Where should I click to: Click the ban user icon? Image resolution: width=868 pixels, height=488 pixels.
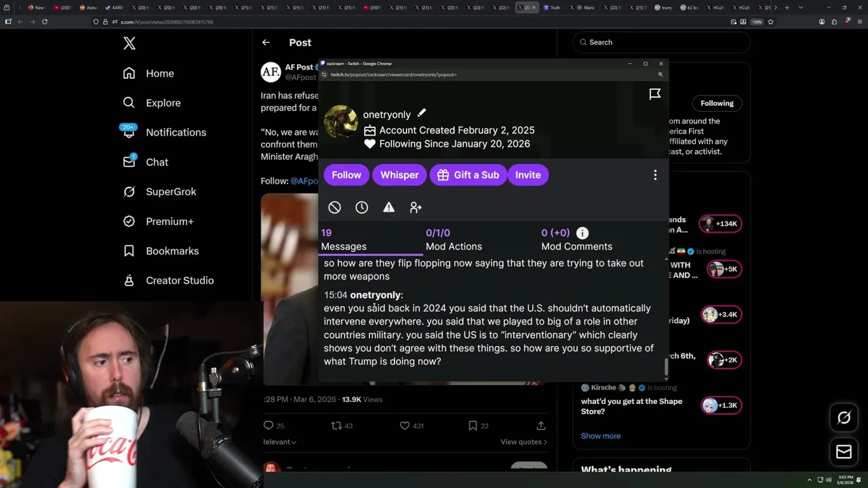(334, 207)
